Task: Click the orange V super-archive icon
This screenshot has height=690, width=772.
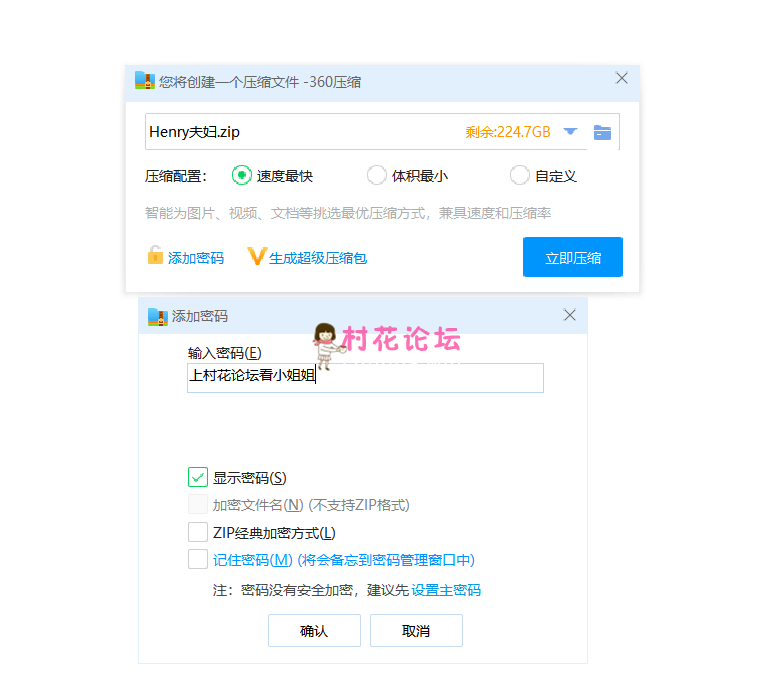Action: coord(256,257)
